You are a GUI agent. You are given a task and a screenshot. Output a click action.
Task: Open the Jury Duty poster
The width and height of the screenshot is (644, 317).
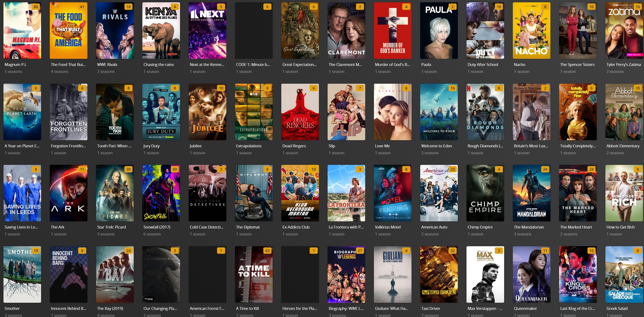pyautogui.click(x=161, y=112)
